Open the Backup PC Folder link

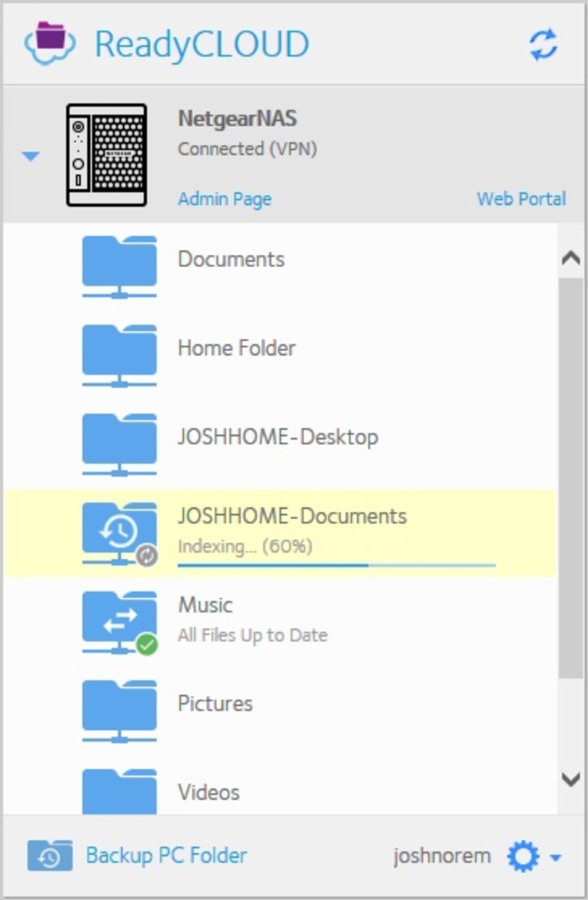click(166, 856)
